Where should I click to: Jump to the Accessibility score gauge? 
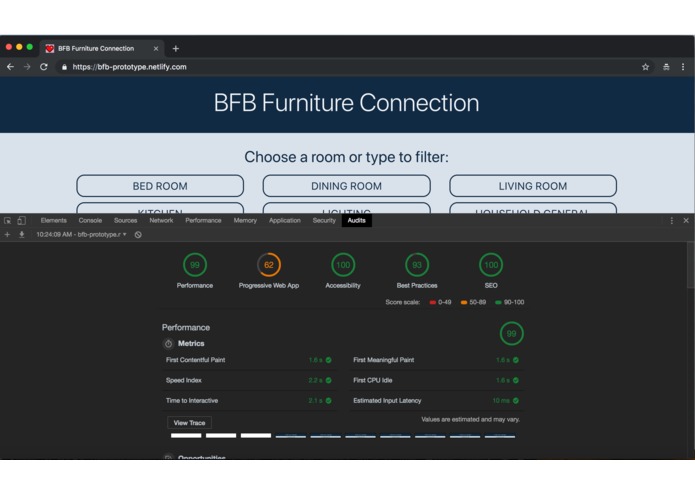pyautogui.click(x=343, y=265)
